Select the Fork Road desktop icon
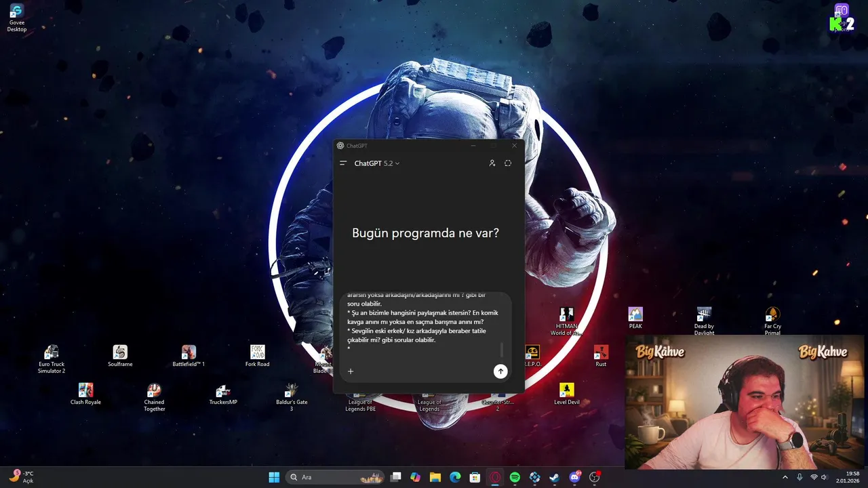 (x=257, y=357)
